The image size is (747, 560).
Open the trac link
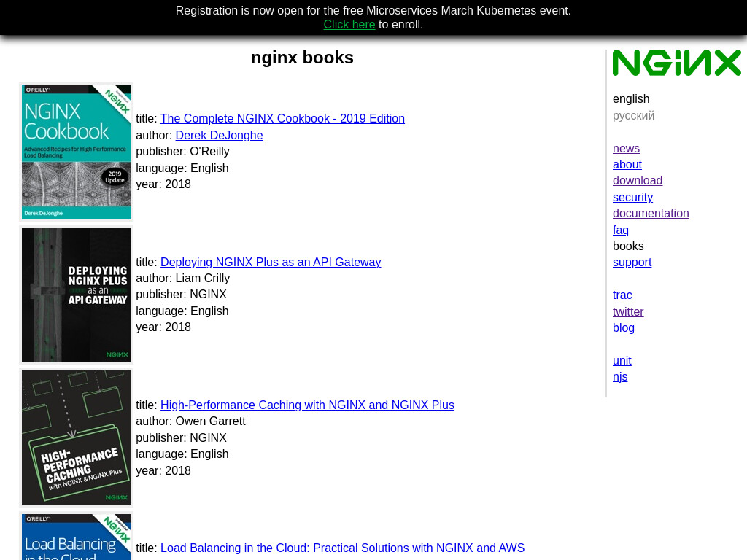[622, 295]
